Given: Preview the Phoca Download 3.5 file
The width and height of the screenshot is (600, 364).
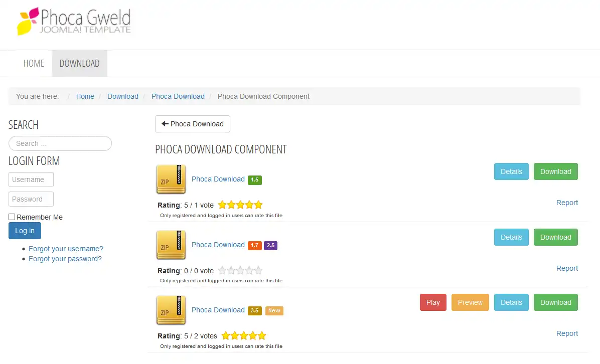Looking at the screenshot, I should click(470, 302).
